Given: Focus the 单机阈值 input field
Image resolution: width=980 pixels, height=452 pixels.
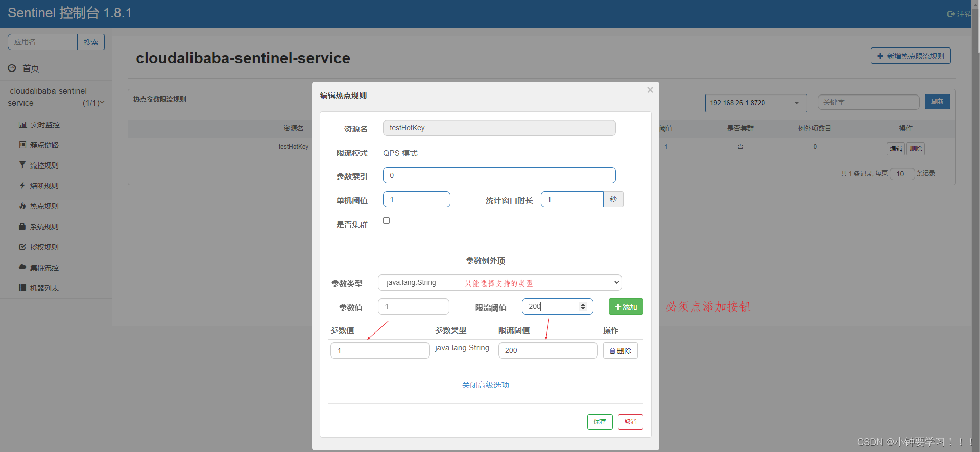Looking at the screenshot, I should pos(417,199).
